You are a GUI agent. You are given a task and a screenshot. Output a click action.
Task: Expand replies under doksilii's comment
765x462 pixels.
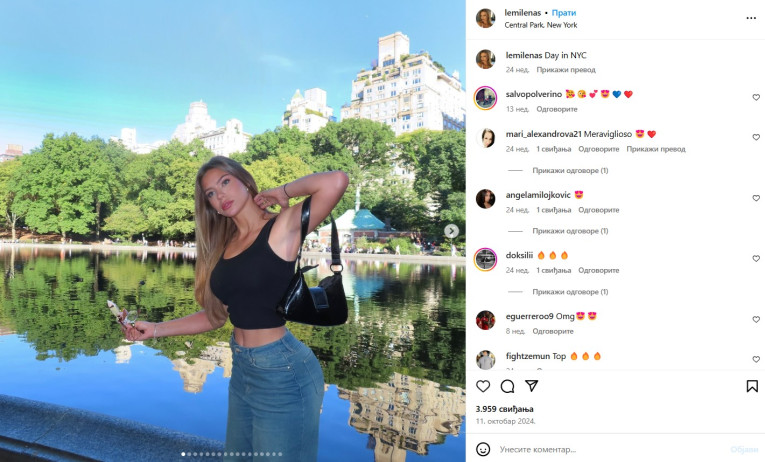(570, 292)
